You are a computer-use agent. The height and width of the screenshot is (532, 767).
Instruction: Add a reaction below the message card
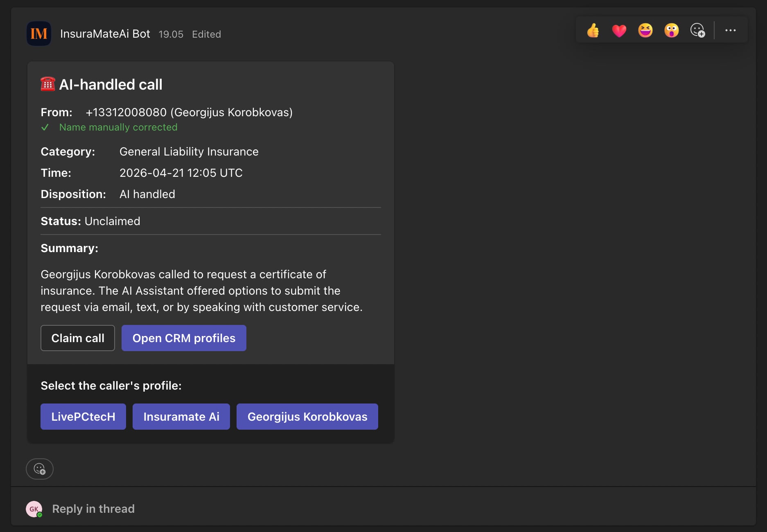click(39, 469)
